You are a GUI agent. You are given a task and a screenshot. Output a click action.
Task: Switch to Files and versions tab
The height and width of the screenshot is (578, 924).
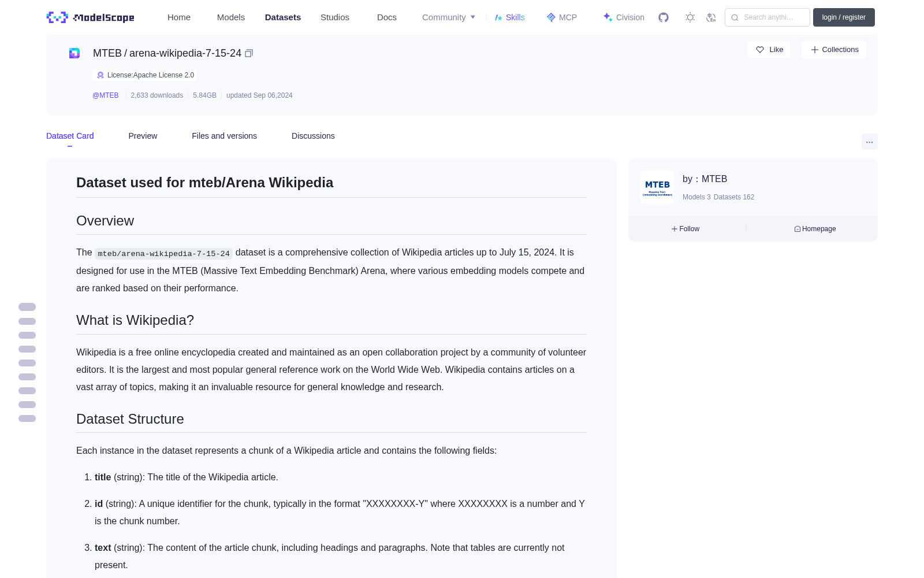coord(224,136)
